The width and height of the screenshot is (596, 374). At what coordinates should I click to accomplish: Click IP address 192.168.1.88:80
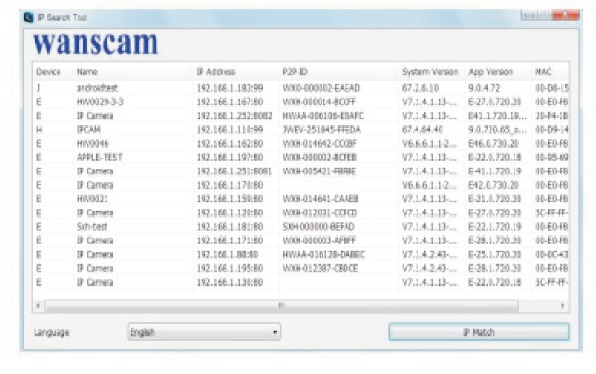pyautogui.click(x=227, y=254)
